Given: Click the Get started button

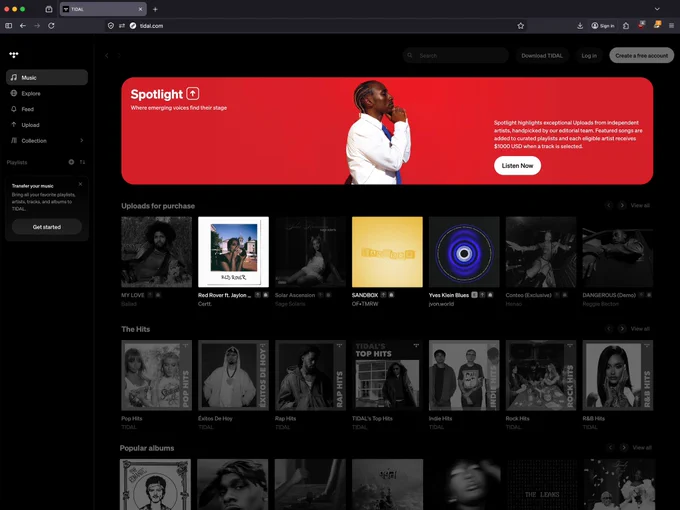Looking at the screenshot, I should (47, 227).
